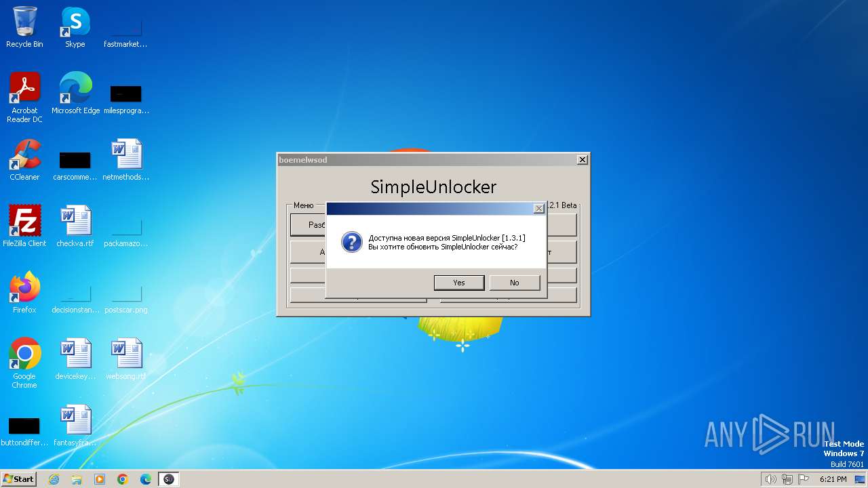Select the devicekey Word document
This screenshot has width=868, height=488.
(75, 359)
